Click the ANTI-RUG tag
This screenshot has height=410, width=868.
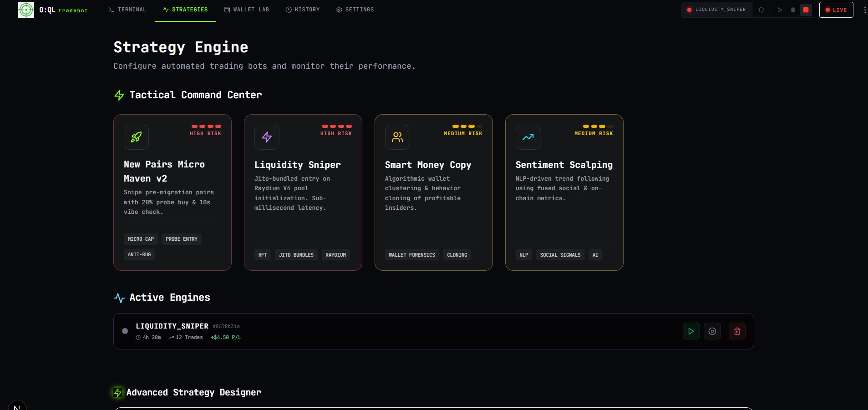pyautogui.click(x=139, y=254)
